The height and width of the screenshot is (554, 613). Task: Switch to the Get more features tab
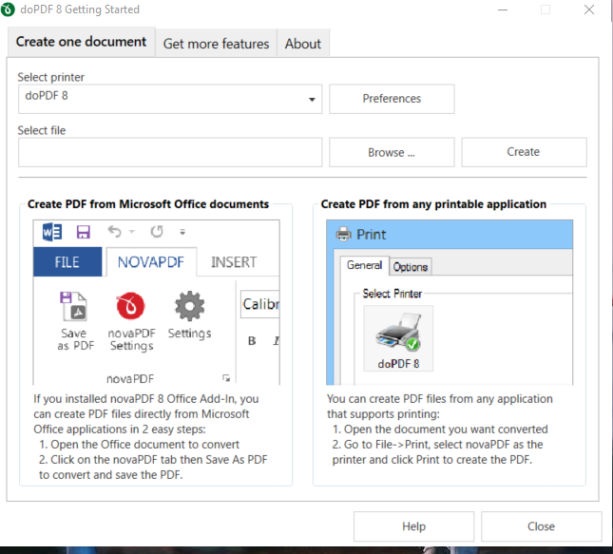point(216,43)
